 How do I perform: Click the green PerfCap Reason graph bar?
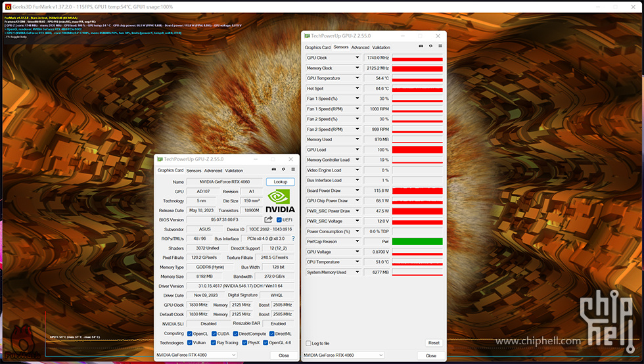click(417, 242)
